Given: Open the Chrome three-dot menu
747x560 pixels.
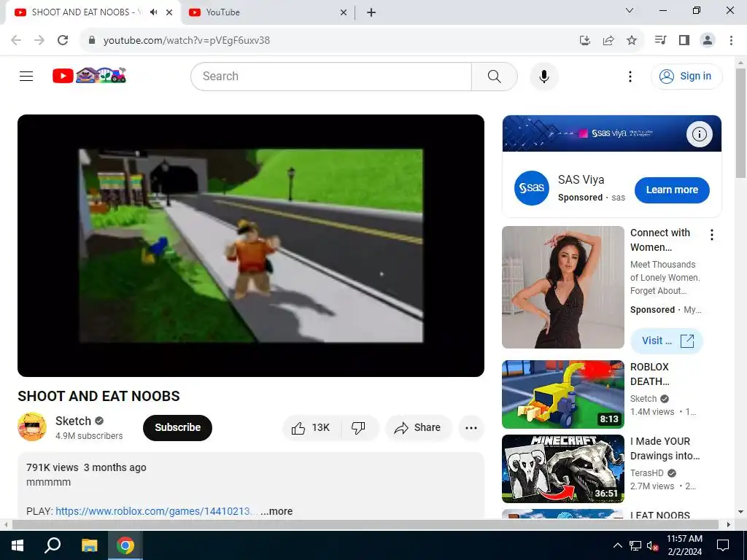Looking at the screenshot, I should click(x=731, y=40).
